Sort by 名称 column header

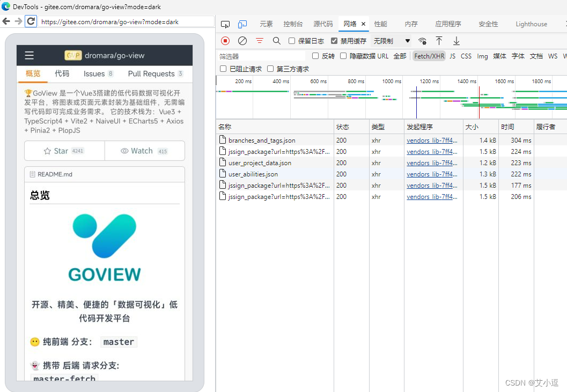tap(275, 127)
